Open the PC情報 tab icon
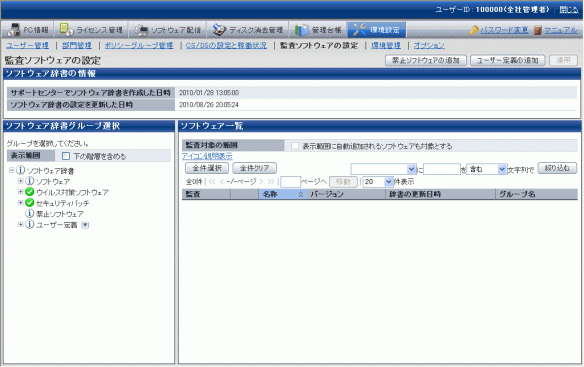The width and height of the screenshot is (584, 367). (14, 30)
